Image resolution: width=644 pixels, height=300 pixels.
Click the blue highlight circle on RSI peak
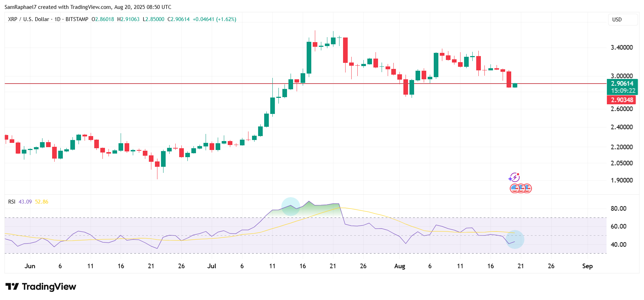point(291,206)
